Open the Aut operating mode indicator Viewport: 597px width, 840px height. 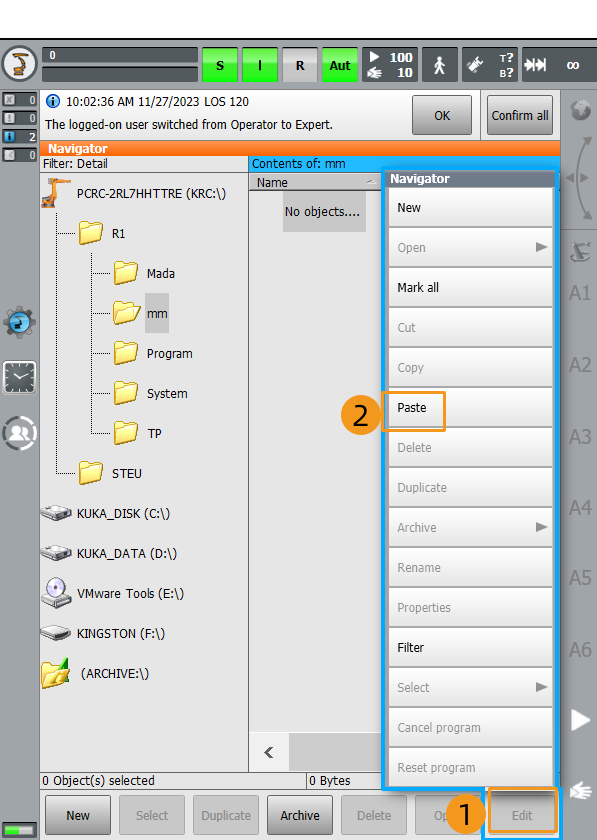[340, 65]
